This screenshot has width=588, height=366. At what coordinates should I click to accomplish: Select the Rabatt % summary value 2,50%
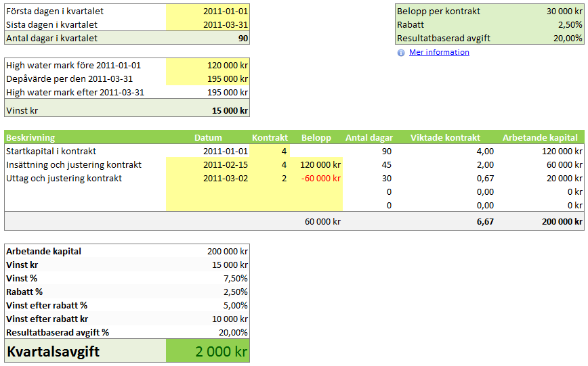tap(236, 292)
